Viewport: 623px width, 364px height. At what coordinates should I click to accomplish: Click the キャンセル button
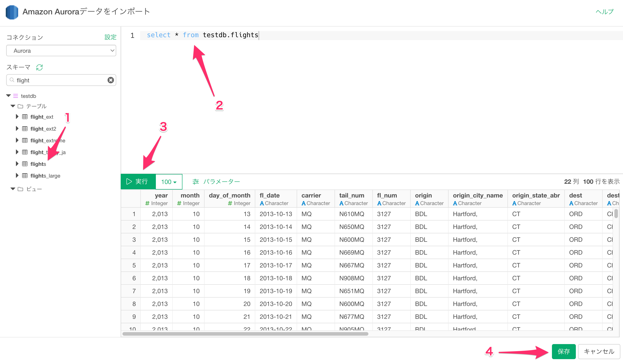[599, 352]
